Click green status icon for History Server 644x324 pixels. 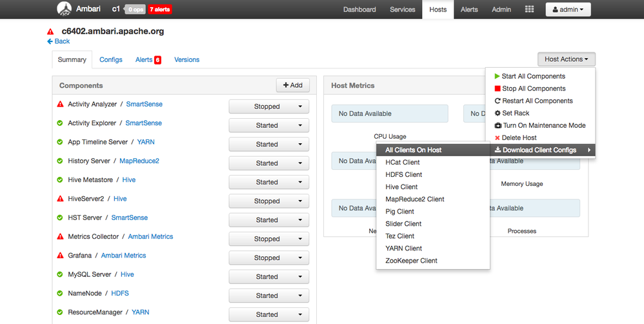(60, 161)
